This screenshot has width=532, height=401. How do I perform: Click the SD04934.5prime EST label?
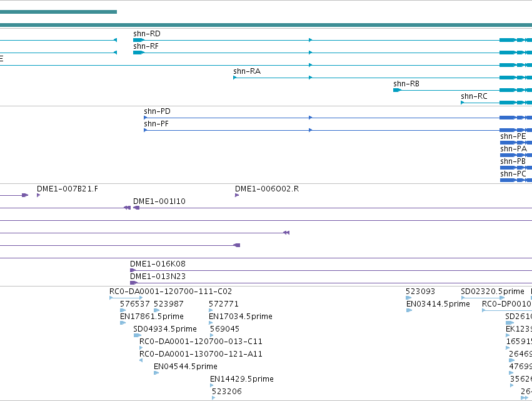click(165, 329)
